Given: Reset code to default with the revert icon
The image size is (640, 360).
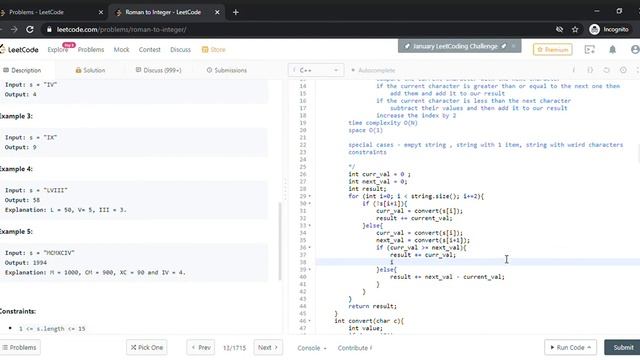Looking at the screenshot, I should tap(606, 70).
